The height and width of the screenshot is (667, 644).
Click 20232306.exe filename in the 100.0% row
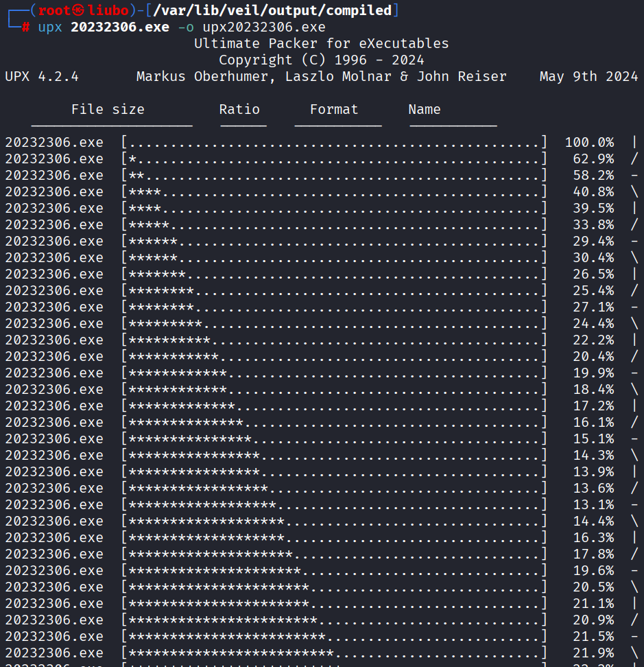pos(54,143)
